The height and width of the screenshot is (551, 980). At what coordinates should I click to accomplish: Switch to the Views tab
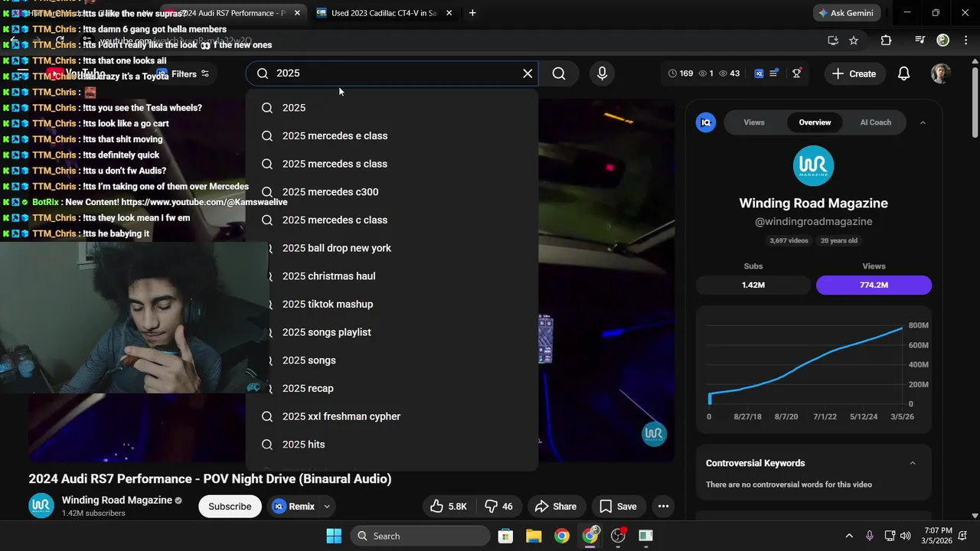coord(754,122)
